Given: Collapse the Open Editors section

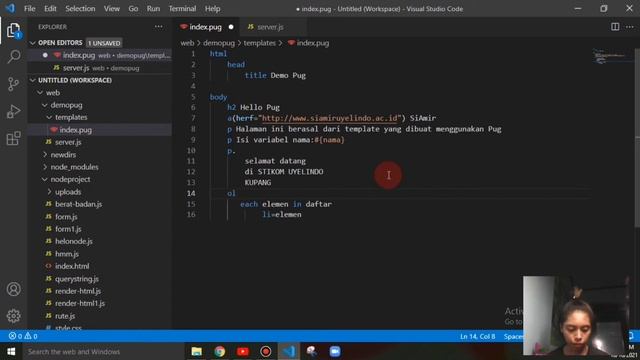Looking at the screenshot, I should point(33,43).
